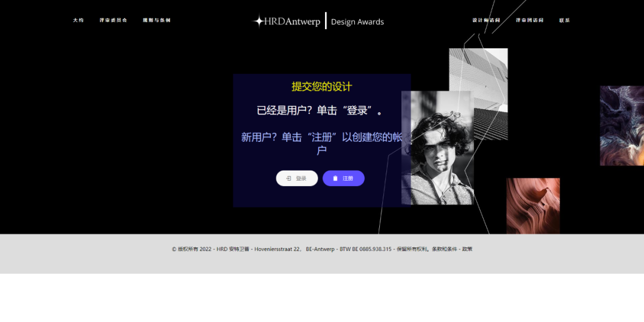Open the 大约 menu item
The height and width of the screenshot is (322, 644).
(78, 20)
